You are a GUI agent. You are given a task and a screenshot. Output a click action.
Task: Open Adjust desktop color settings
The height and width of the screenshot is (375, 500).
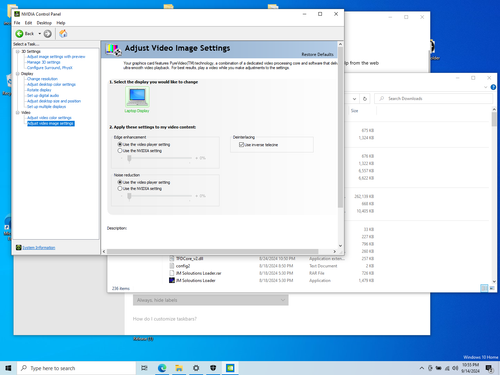click(x=51, y=85)
